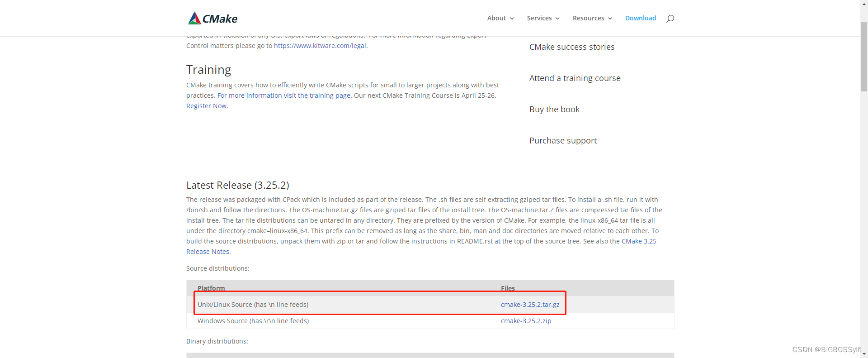Screen dimensions: 868x358
Task: Open the search magnifier icon
Action: (670, 19)
